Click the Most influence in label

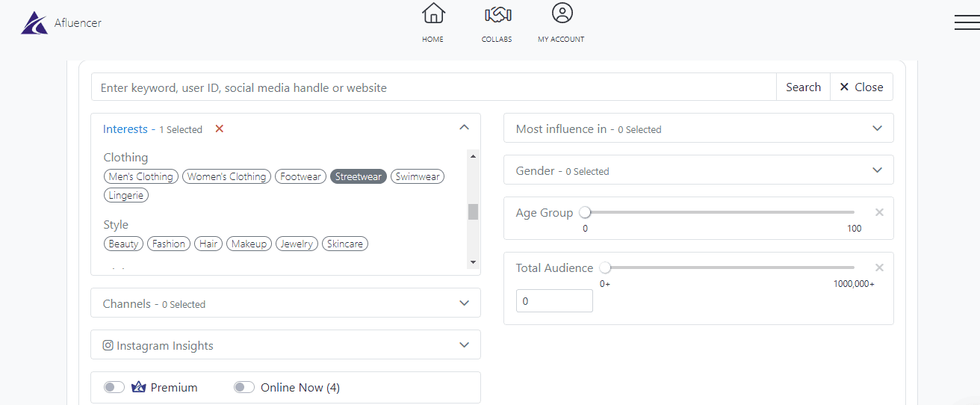[561, 129]
